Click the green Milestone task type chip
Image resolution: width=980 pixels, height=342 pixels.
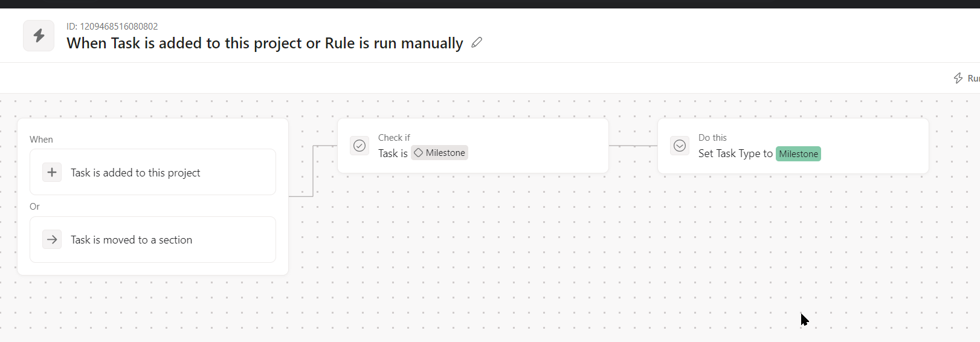(x=798, y=154)
